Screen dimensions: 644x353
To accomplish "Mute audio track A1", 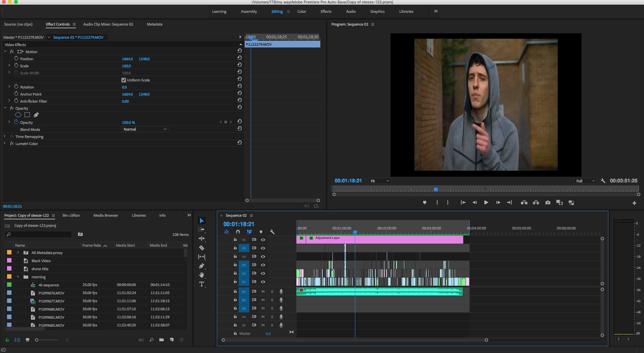I will (263, 292).
